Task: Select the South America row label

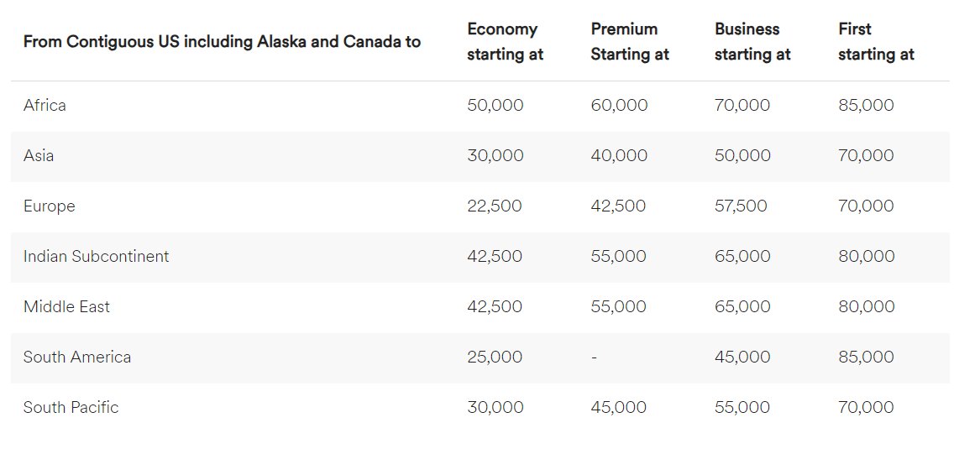Action: point(77,357)
